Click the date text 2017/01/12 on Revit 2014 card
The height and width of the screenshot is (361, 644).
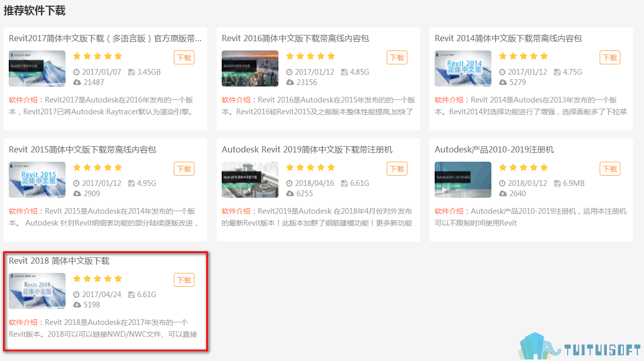coord(527,72)
